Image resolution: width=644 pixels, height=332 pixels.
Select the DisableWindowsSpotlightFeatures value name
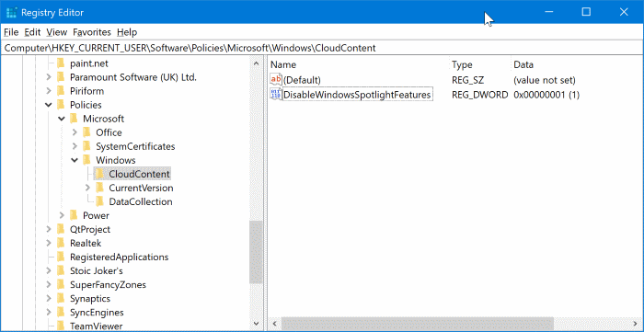357,95
